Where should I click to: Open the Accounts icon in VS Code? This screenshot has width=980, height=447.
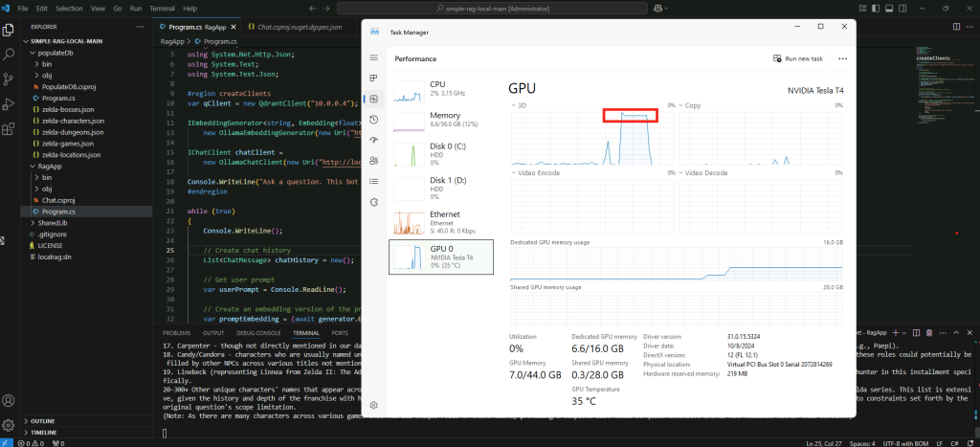(x=9, y=400)
